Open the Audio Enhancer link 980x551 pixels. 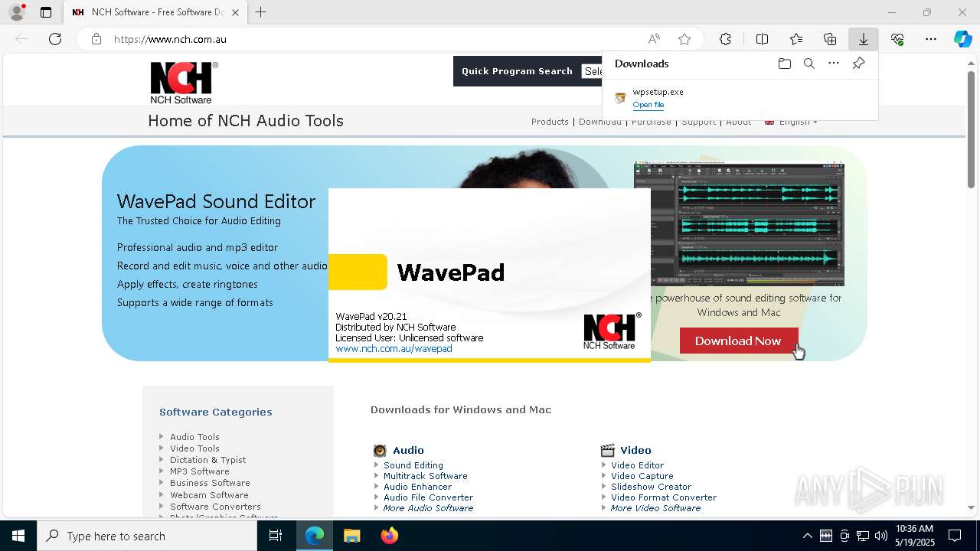coord(418,487)
